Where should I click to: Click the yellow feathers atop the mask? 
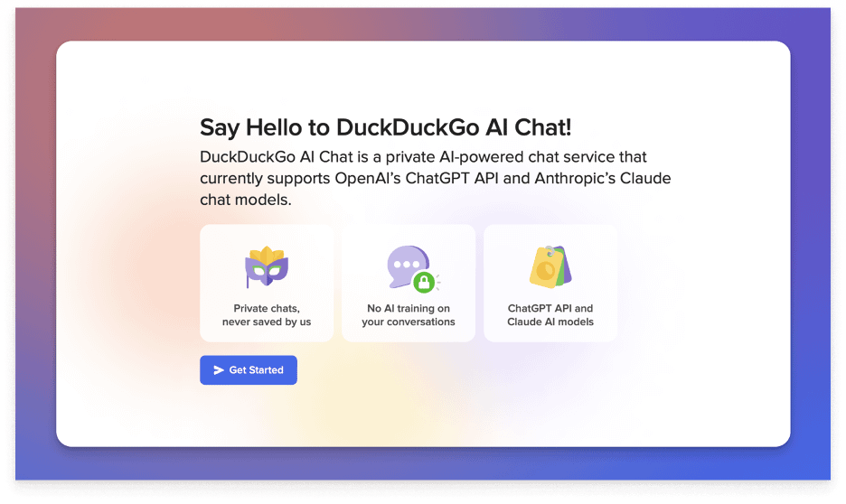267,255
